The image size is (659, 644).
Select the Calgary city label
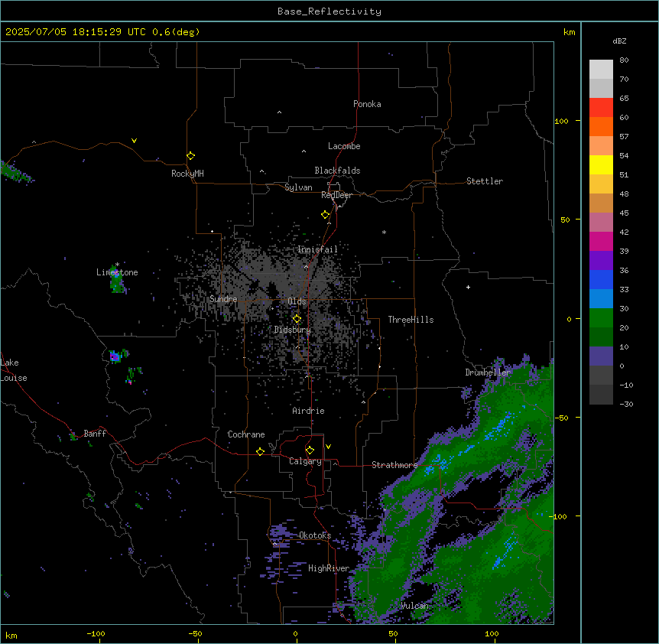pos(305,461)
